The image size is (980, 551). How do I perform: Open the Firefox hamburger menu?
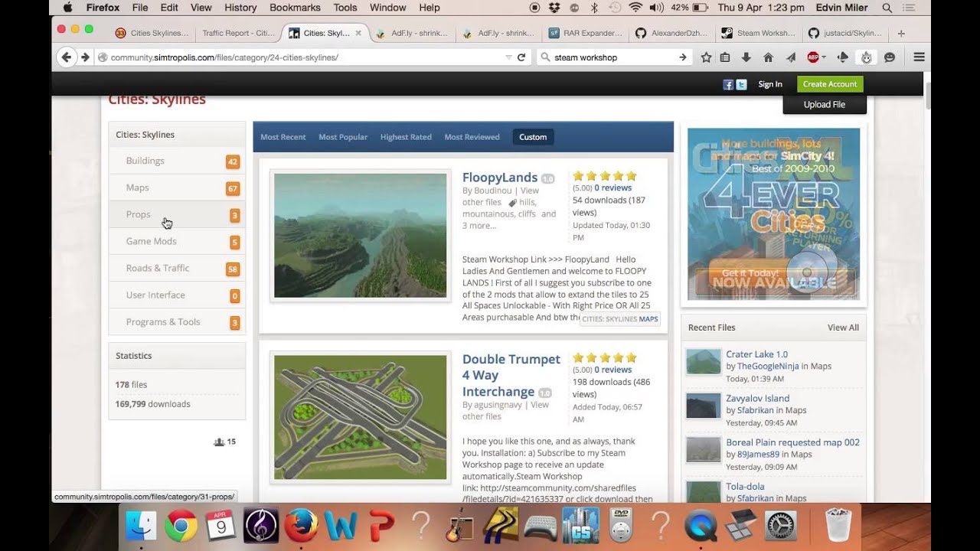[x=919, y=57]
